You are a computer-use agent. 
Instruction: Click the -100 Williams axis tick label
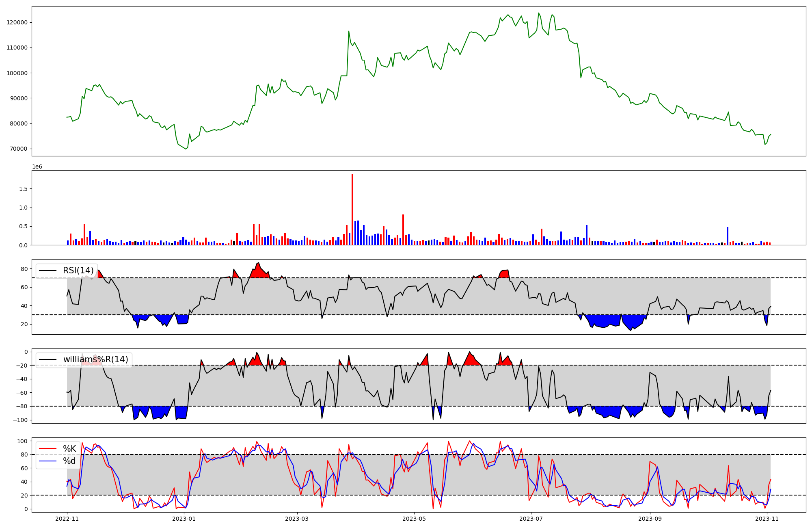pos(20,420)
